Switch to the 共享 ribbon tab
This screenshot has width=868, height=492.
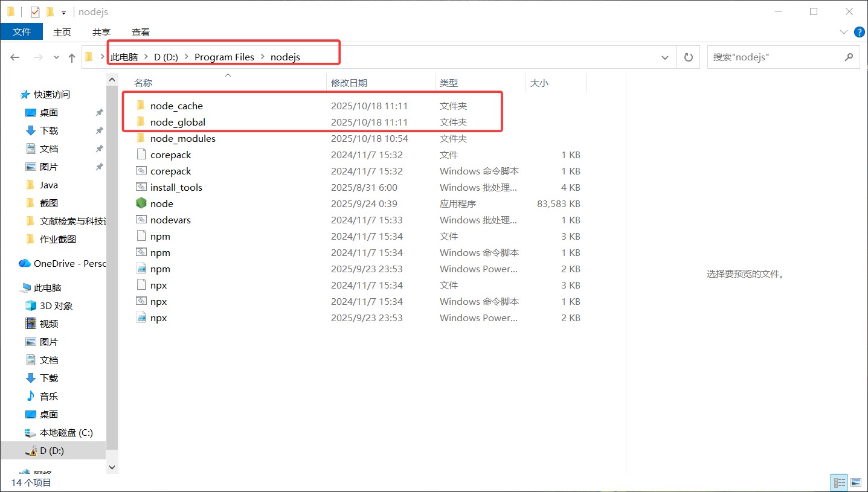tap(101, 32)
